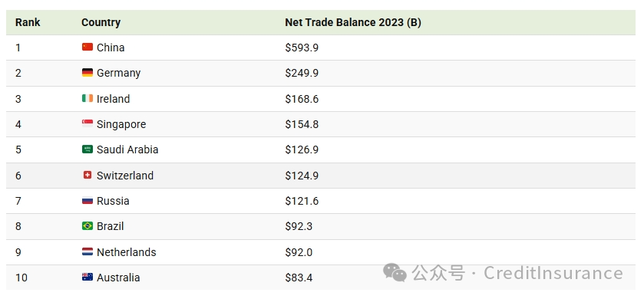Click the Switzerland country name

tap(125, 176)
